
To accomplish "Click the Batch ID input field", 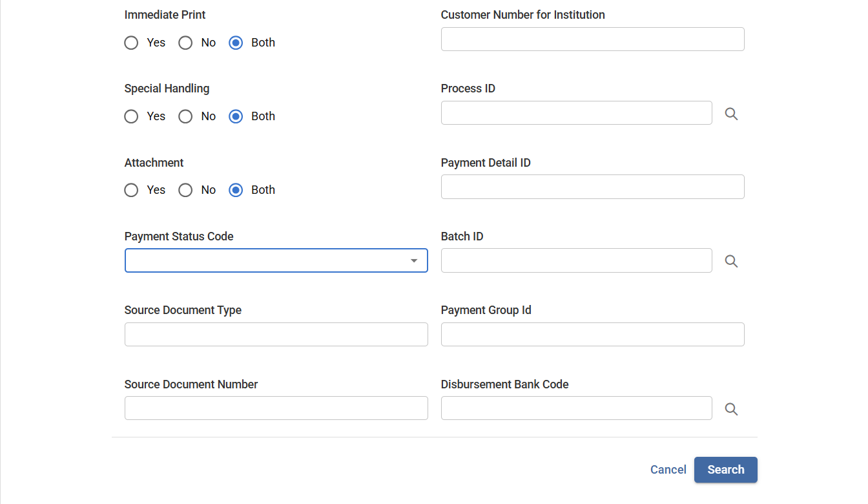I will point(576,260).
